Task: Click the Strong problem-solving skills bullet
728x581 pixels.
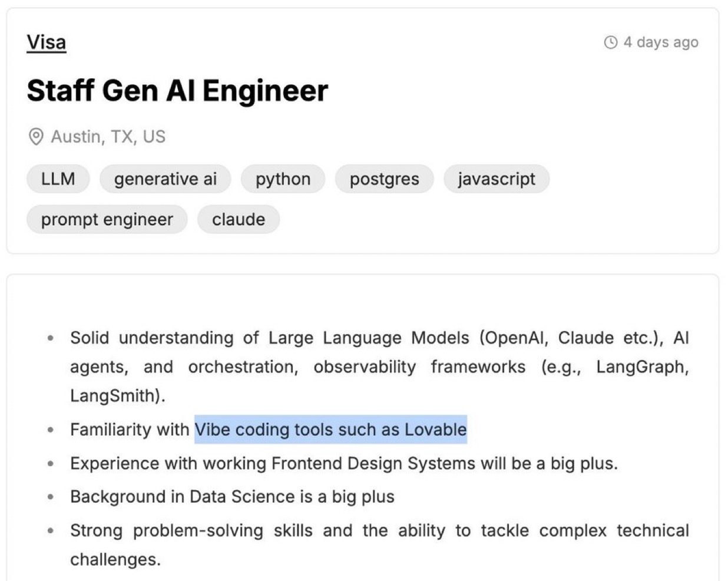Action: tap(379, 531)
